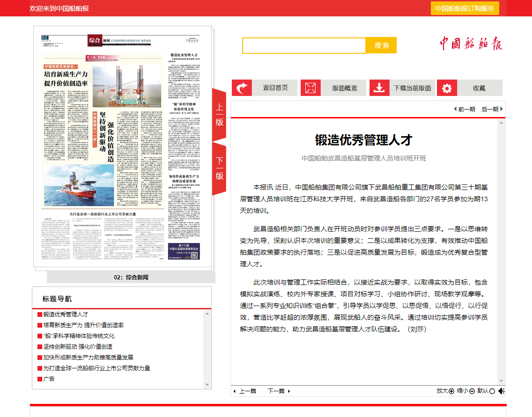Click the speaker read-aloud icon
Image resolution: width=532 pixels, height=417 pixels.
point(501,391)
